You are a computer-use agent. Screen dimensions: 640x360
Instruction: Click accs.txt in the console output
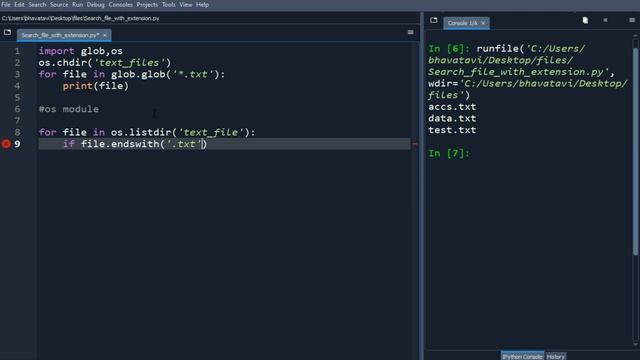(452, 107)
